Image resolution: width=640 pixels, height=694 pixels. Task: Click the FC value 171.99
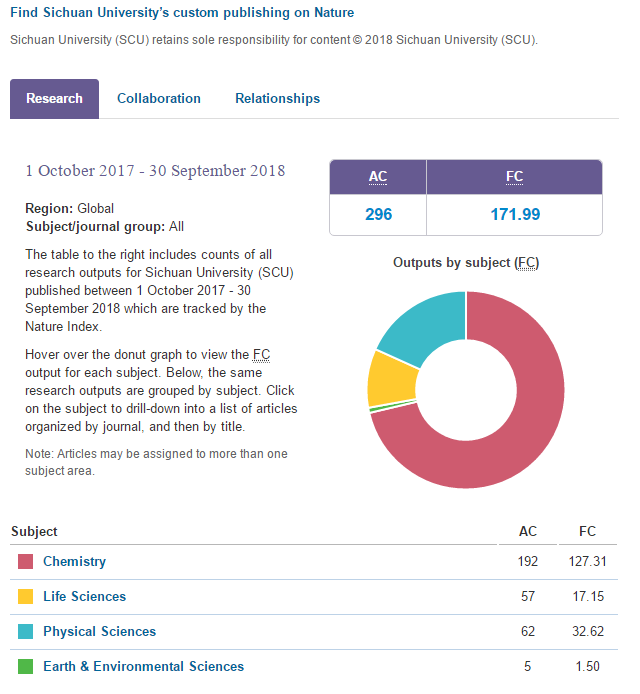click(x=515, y=215)
